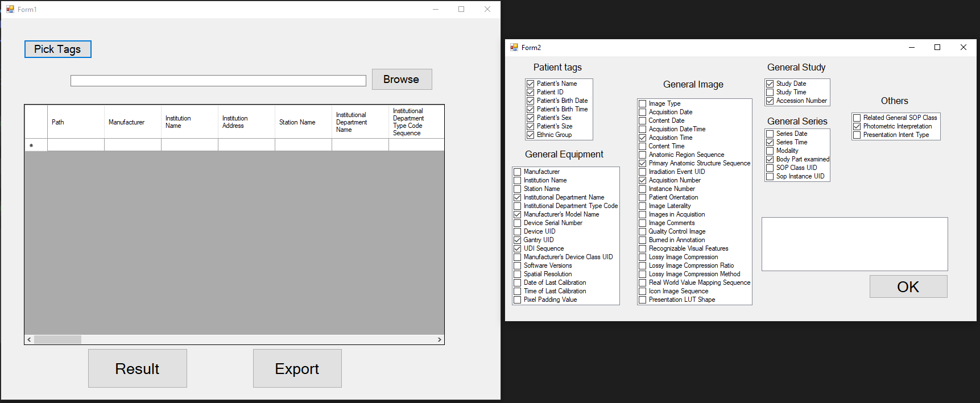Uncheck the Study Date checkbox
Viewport: 980px width, 403px height.
tap(770, 84)
